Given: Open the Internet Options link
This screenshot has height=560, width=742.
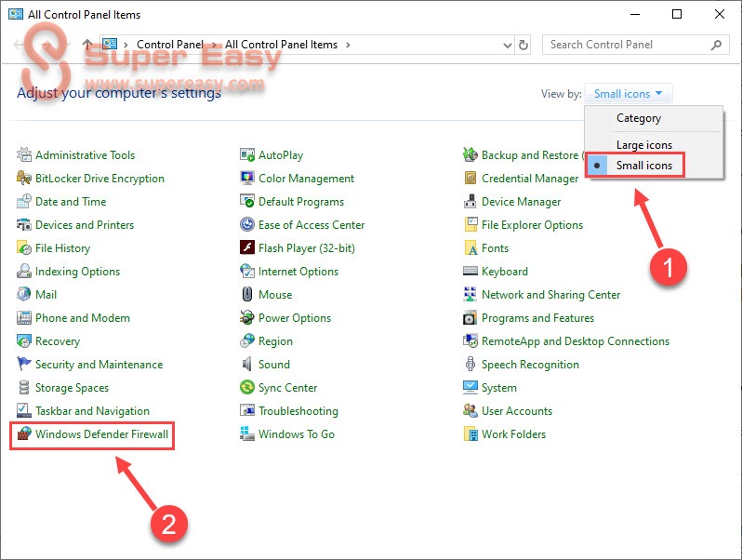Looking at the screenshot, I should 298,272.
